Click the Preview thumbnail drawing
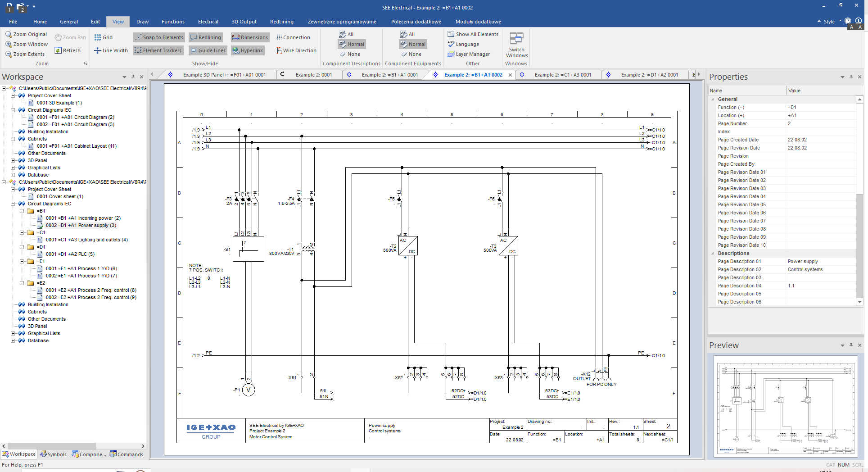This screenshot has width=868, height=472. tap(786, 407)
